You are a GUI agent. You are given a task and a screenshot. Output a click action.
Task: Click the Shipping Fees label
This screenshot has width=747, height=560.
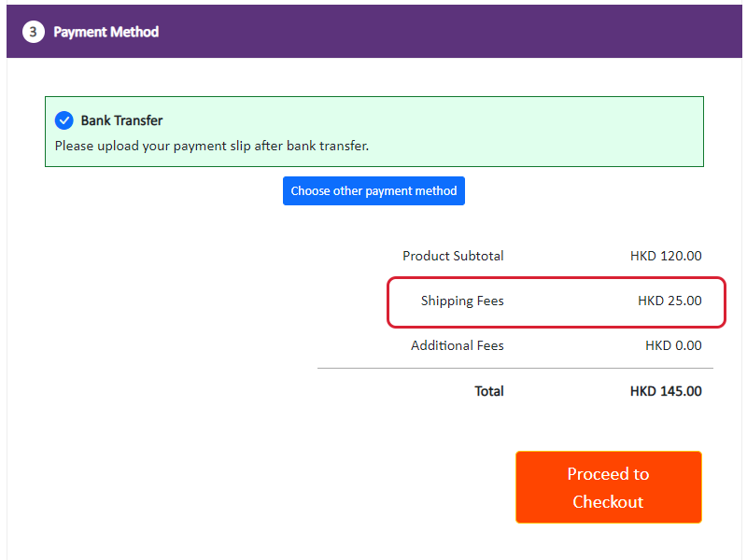pyautogui.click(x=462, y=301)
